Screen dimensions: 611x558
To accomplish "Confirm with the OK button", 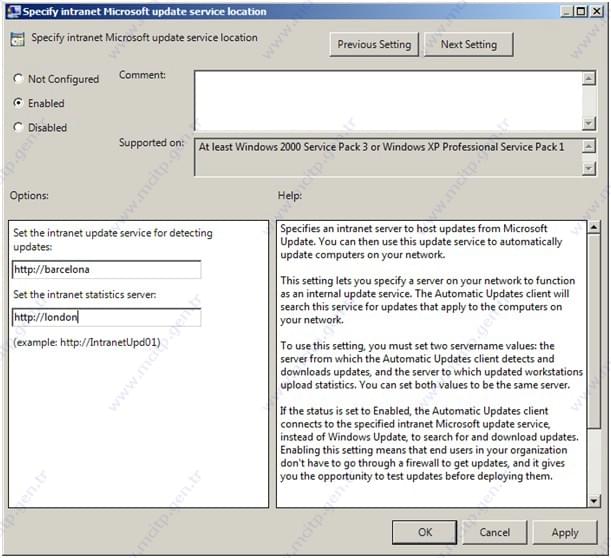I will pos(424,532).
